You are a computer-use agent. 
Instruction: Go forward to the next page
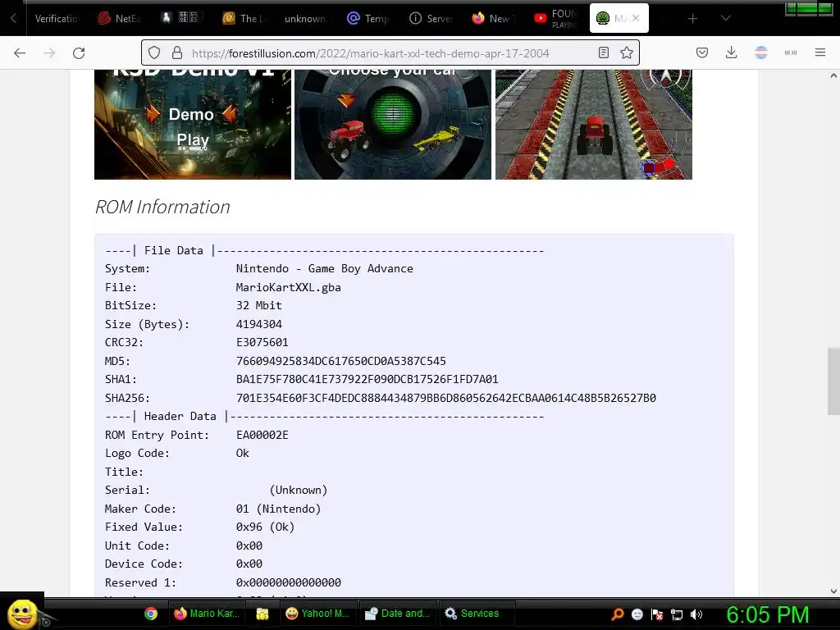(x=49, y=53)
